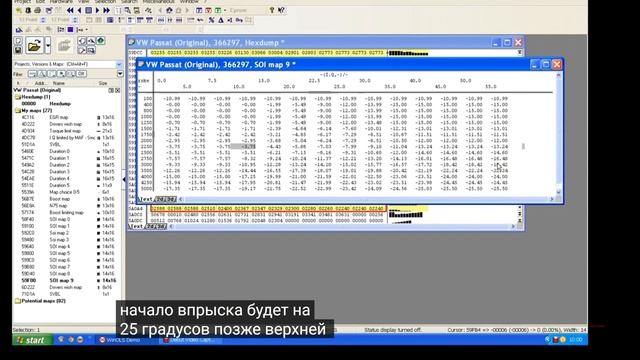Click the purple square icon in third toolbar row

coord(70,29)
